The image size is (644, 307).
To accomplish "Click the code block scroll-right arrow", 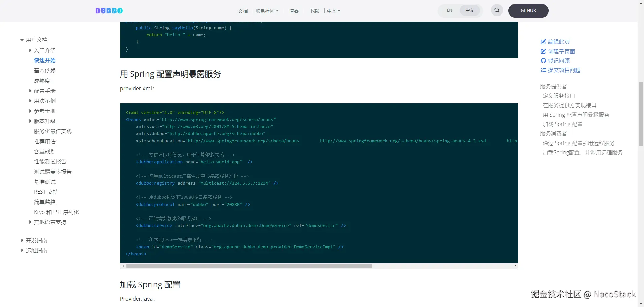I will [x=515, y=266].
